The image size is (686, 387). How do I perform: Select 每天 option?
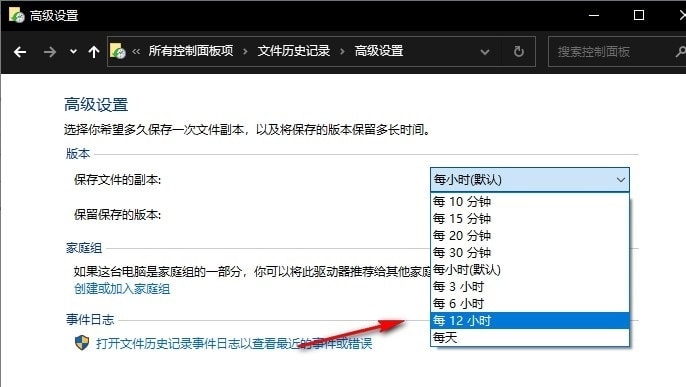point(530,338)
